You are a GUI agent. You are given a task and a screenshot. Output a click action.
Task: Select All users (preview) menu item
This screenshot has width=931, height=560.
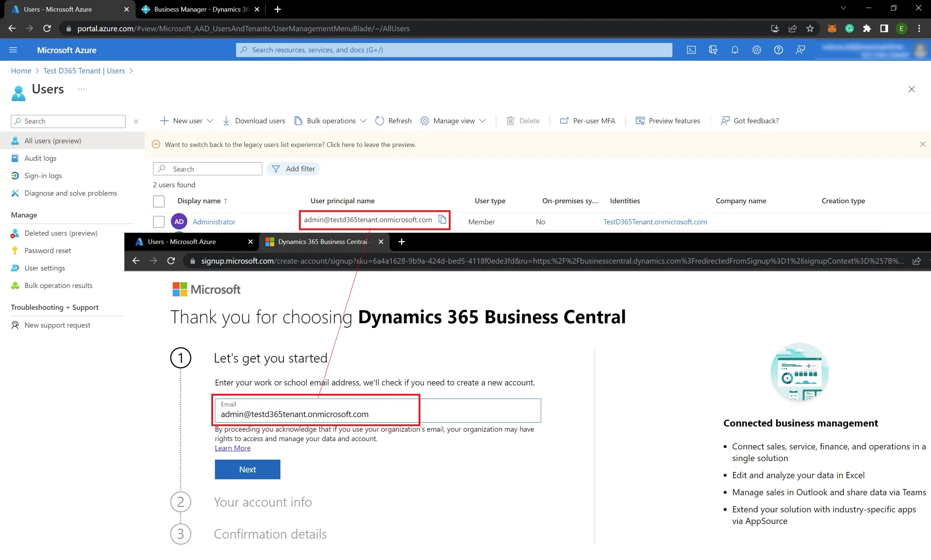72,141
